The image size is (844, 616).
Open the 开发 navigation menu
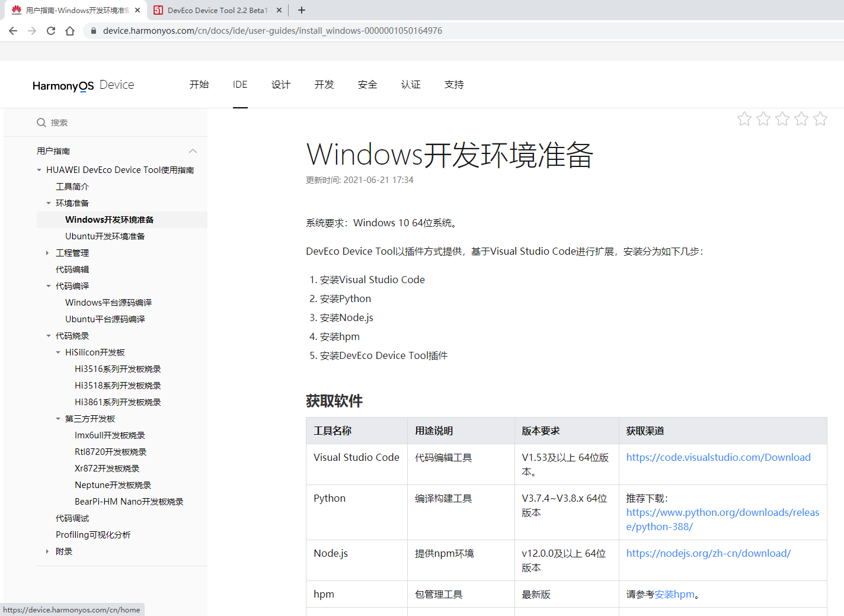(x=324, y=85)
